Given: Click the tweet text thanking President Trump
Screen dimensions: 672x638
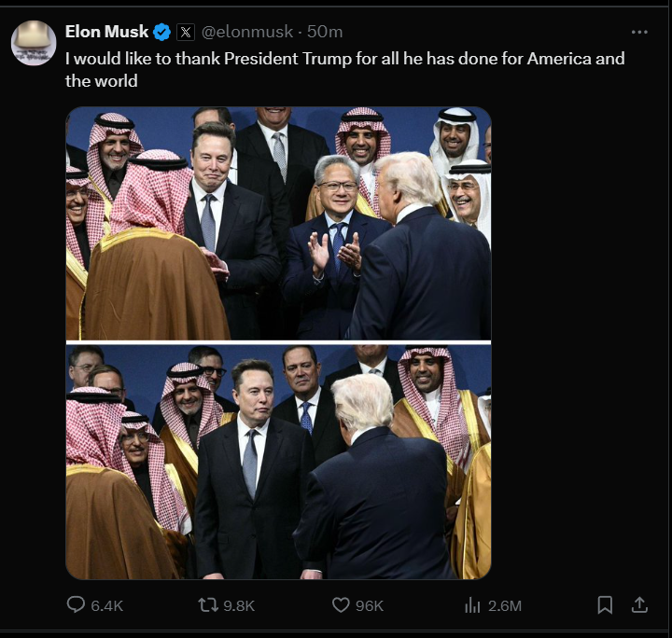Looking at the screenshot, I should (x=344, y=69).
